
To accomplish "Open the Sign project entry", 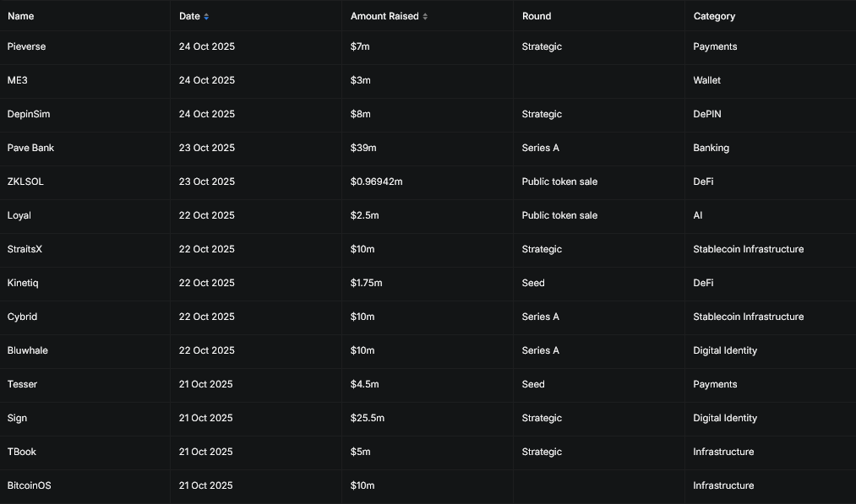I will [x=17, y=419].
